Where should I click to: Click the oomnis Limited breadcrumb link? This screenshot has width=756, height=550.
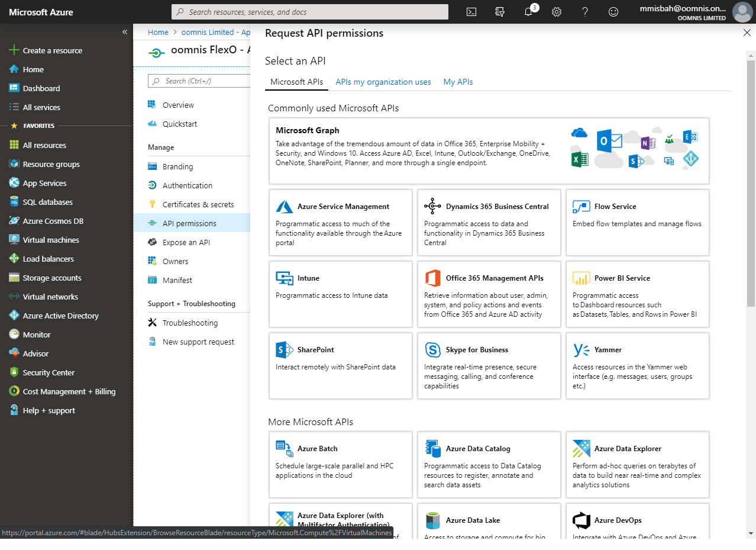click(216, 33)
